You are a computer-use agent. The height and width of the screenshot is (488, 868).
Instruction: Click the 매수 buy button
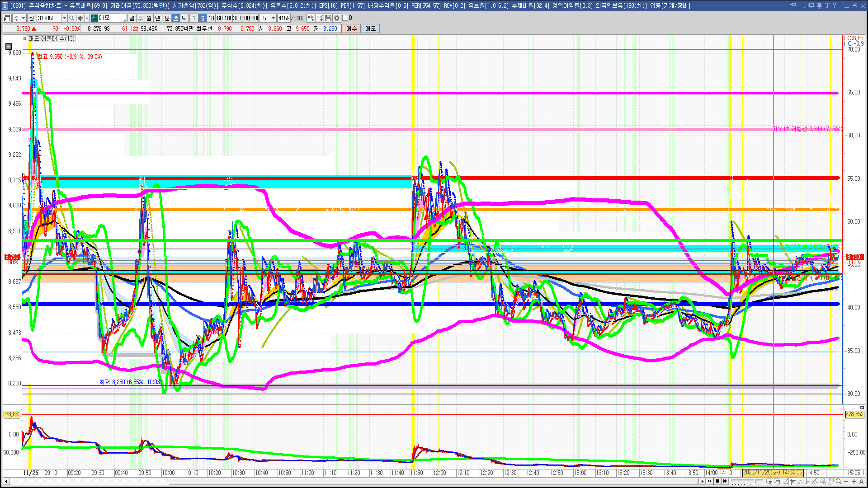[x=352, y=28]
